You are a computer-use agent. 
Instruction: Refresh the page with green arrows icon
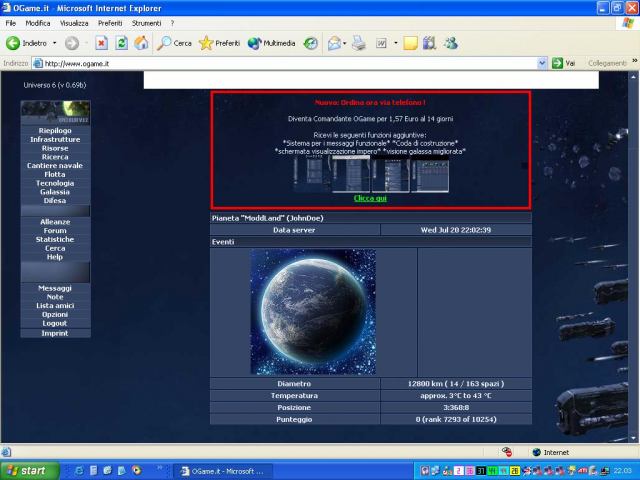coord(121,43)
